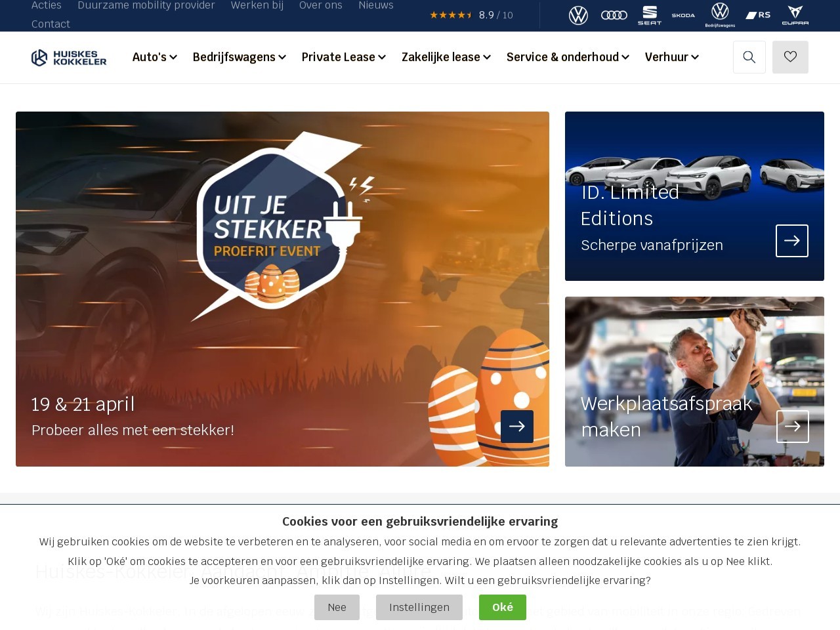Open the Skoda brand logo
The image size is (840, 630).
click(683, 15)
